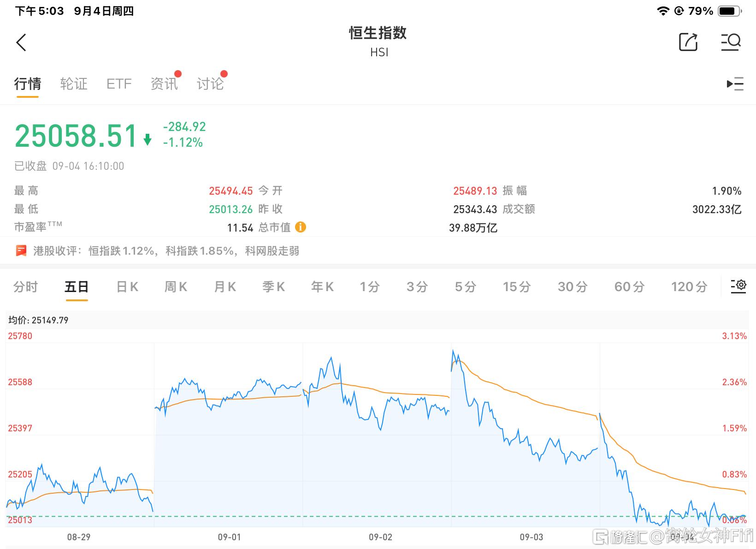Open the 讨论 discussion tab
This screenshot has height=549, width=756.
210,84
